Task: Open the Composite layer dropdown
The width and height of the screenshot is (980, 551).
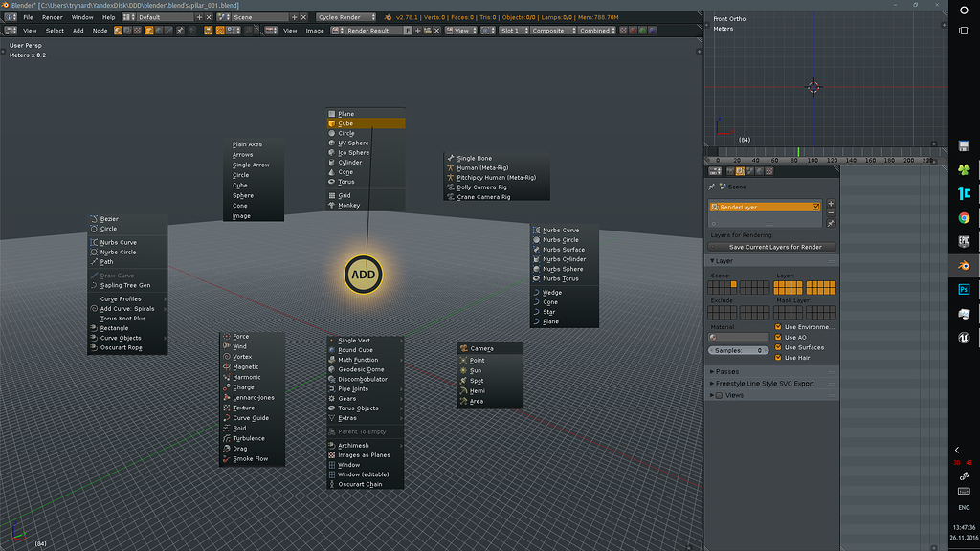Action: [x=552, y=31]
